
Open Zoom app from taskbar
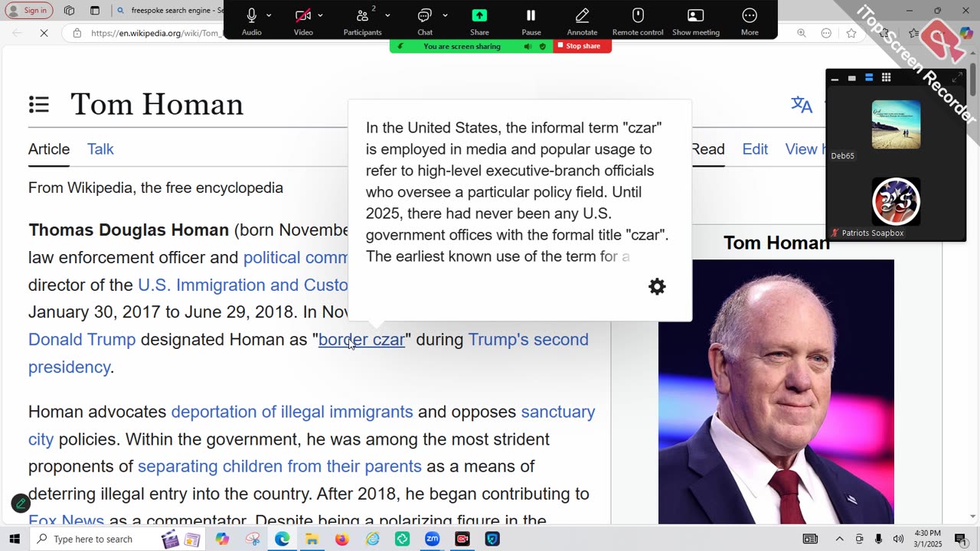432,539
